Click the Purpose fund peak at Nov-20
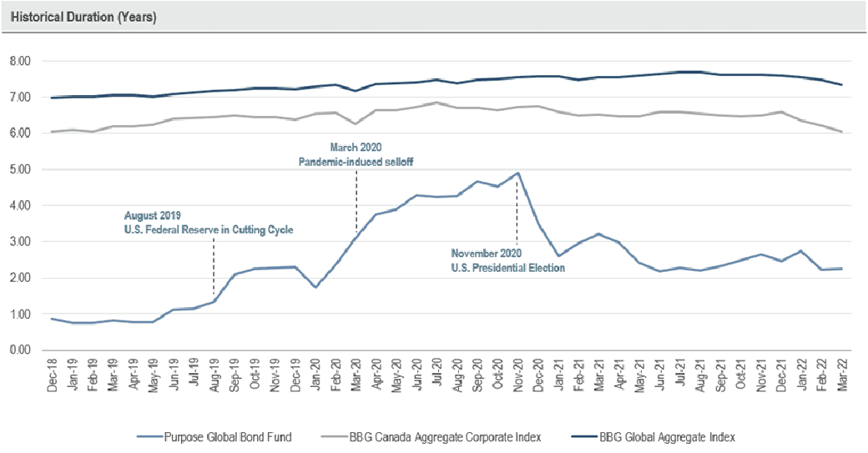This screenshot has height=453, width=868. tap(517, 174)
